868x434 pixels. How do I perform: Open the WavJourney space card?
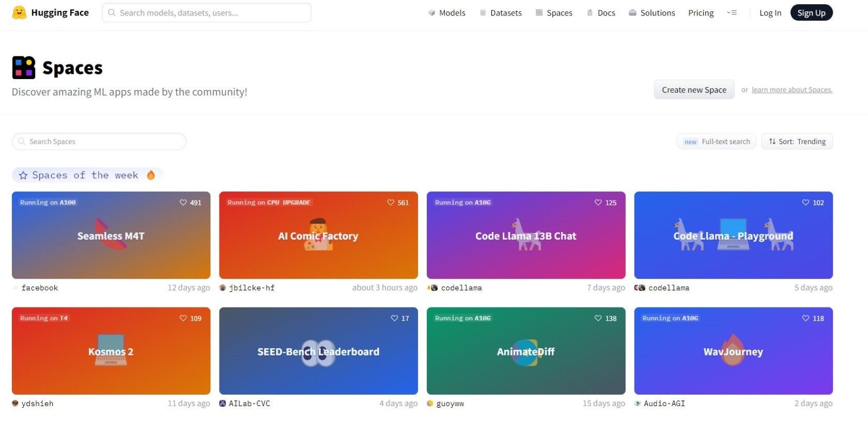pos(733,351)
